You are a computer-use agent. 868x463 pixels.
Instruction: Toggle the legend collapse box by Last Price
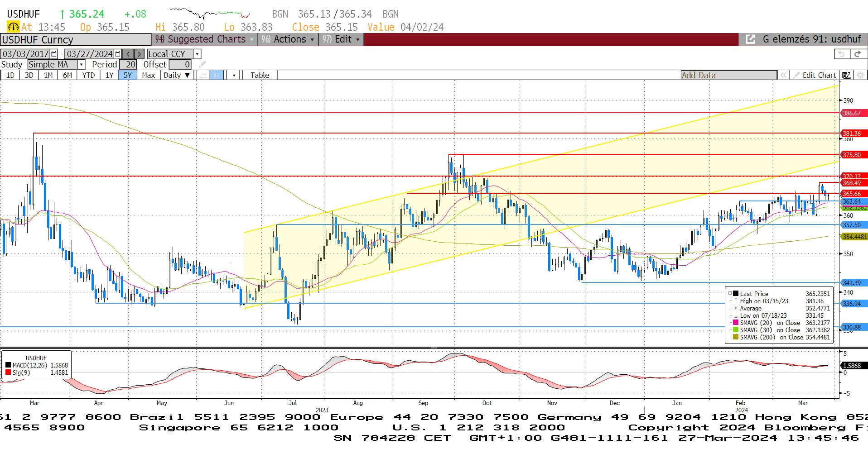tap(730, 294)
